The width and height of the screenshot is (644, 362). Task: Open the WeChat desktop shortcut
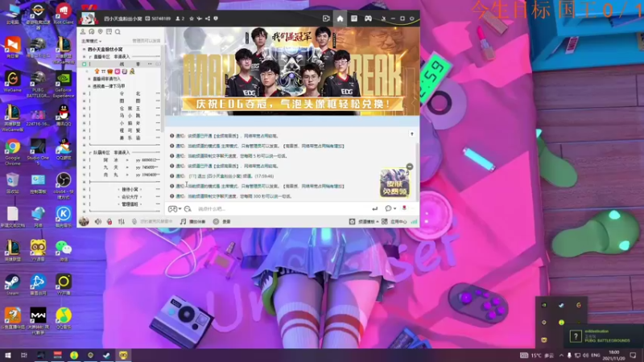64,251
